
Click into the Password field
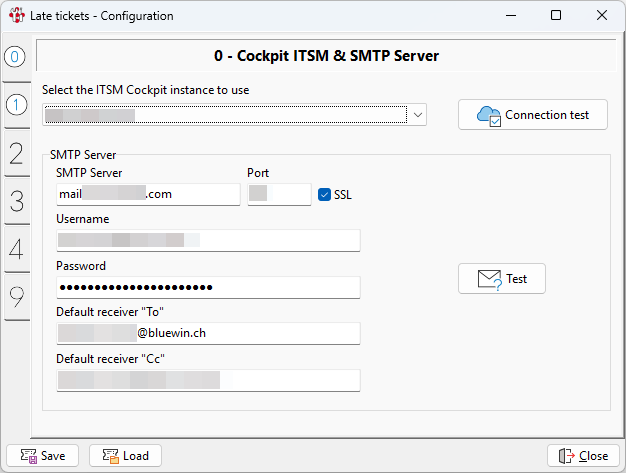[x=207, y=287]
